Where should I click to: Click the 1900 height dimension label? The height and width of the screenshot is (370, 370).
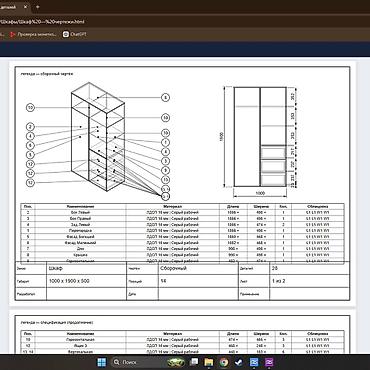tap(221, 136)
